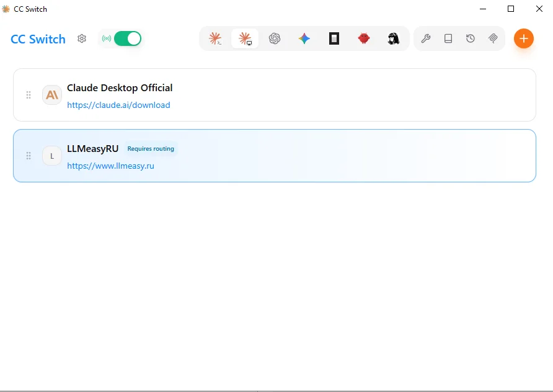Click the Requires routing badge

click(151, 148)
